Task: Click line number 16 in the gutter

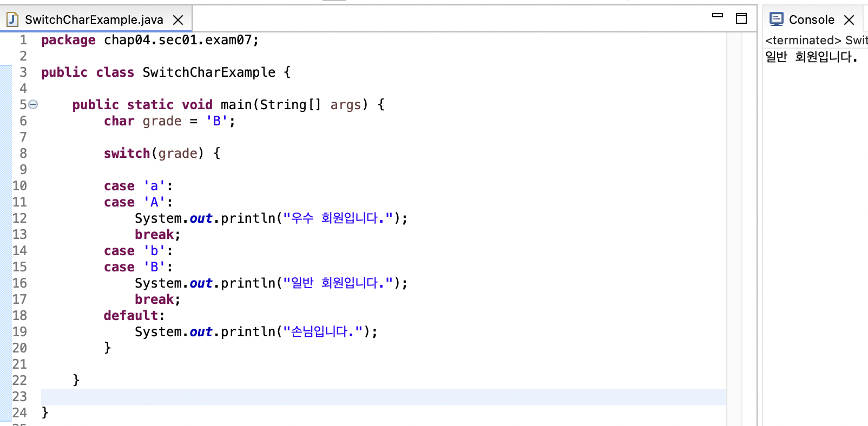Action: pos(19,283)
